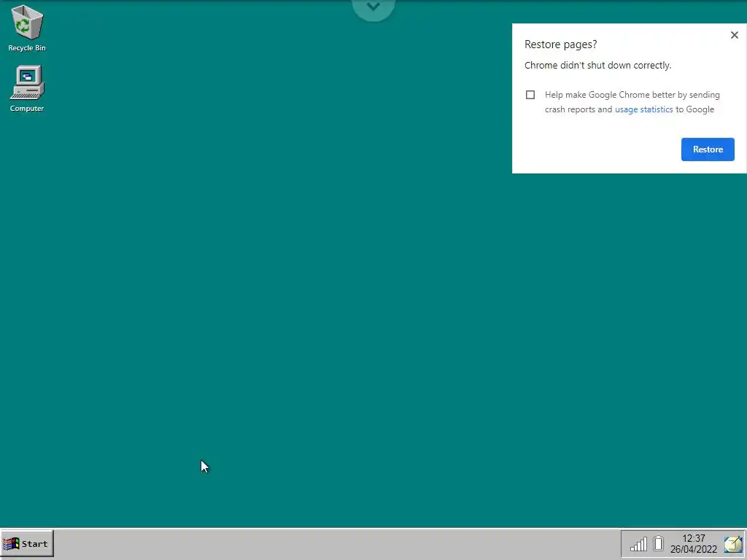747x560 pixels.
Task: Click the clock showing 12:37
Action: coord(694,538)
